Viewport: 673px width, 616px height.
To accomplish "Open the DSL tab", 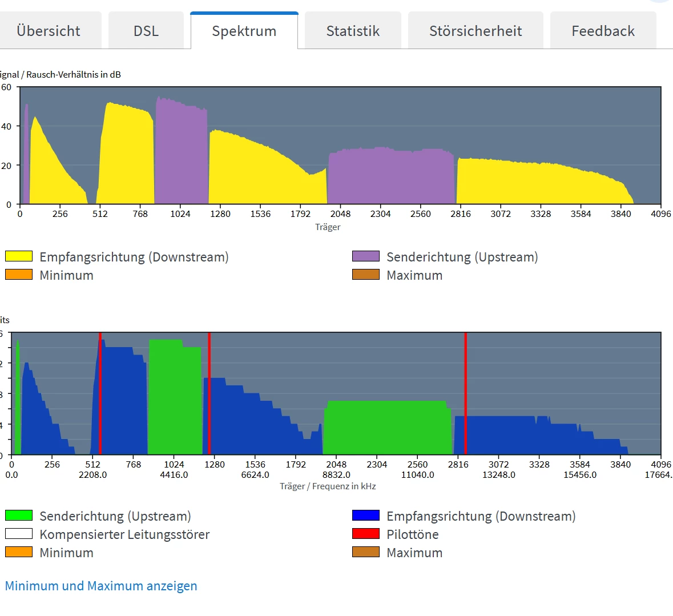I will (146, 31).
